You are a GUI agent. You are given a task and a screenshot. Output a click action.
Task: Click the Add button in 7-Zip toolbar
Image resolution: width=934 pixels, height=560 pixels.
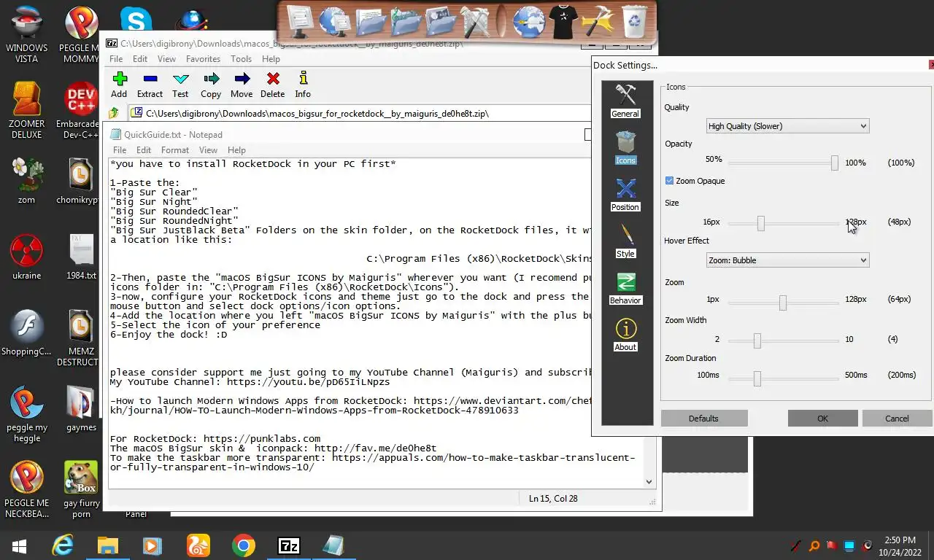[119, 85]
